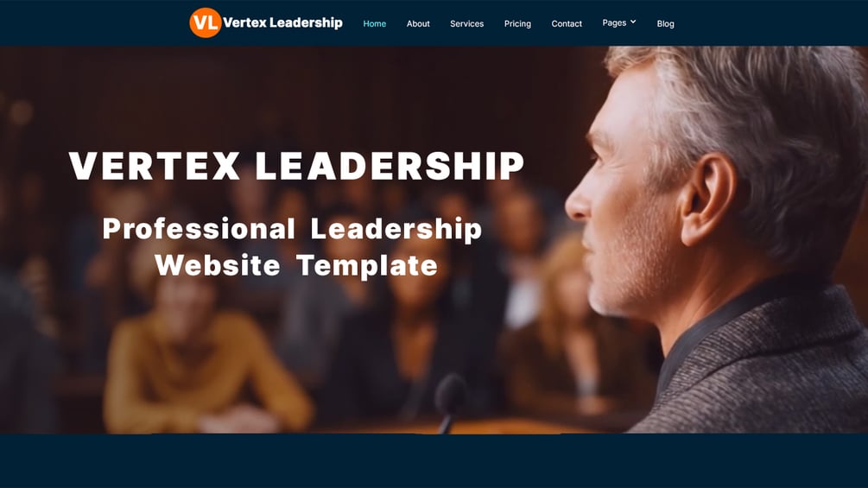Screen dimensions: 868x488
Task: Select the Website Template subtitle line
Action: pyautogui.click(x=296, y=265)
